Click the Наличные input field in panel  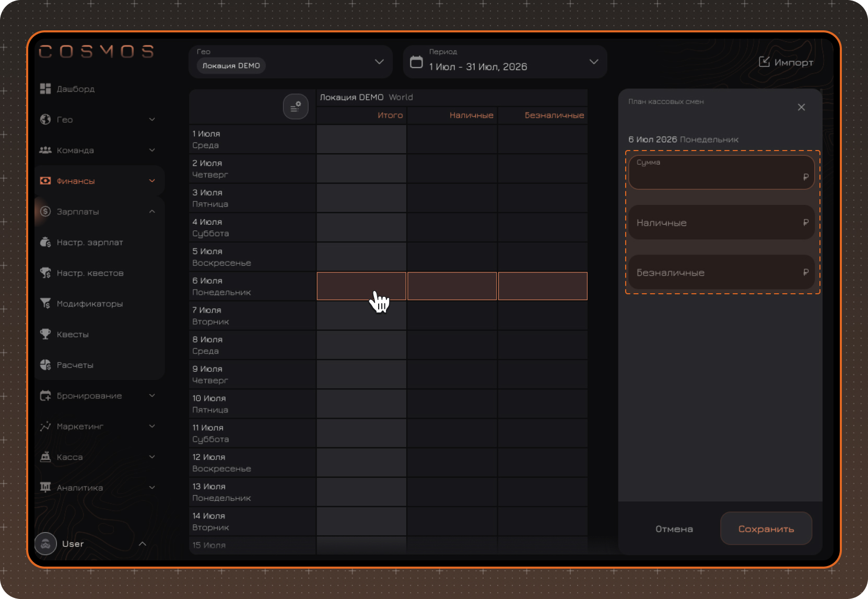click(x=722, y=222)
